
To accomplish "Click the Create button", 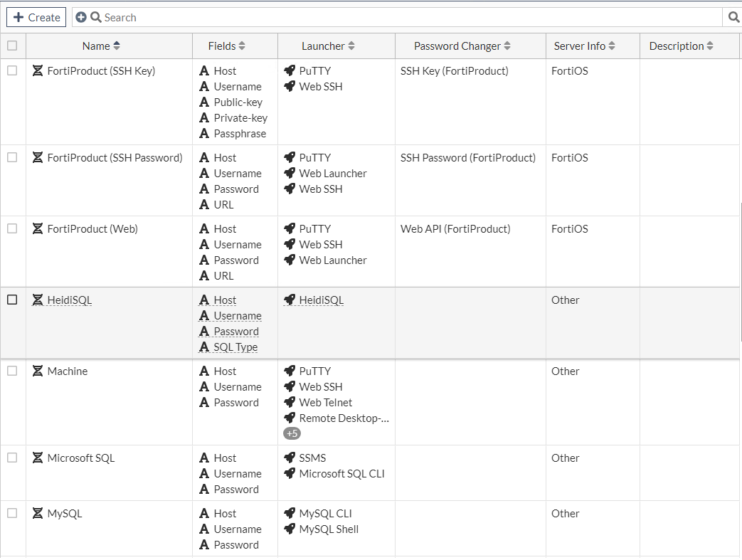I will [36, 17].
